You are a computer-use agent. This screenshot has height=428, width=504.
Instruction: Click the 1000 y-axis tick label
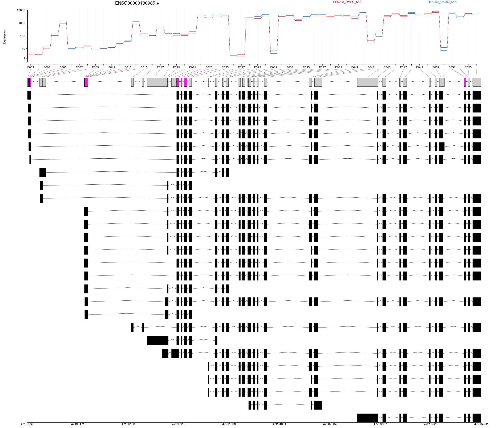click(x=22, y=23)
